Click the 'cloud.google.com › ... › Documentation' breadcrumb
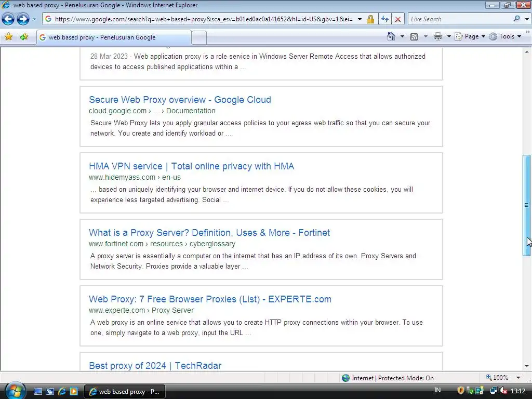 pos(152,111)
